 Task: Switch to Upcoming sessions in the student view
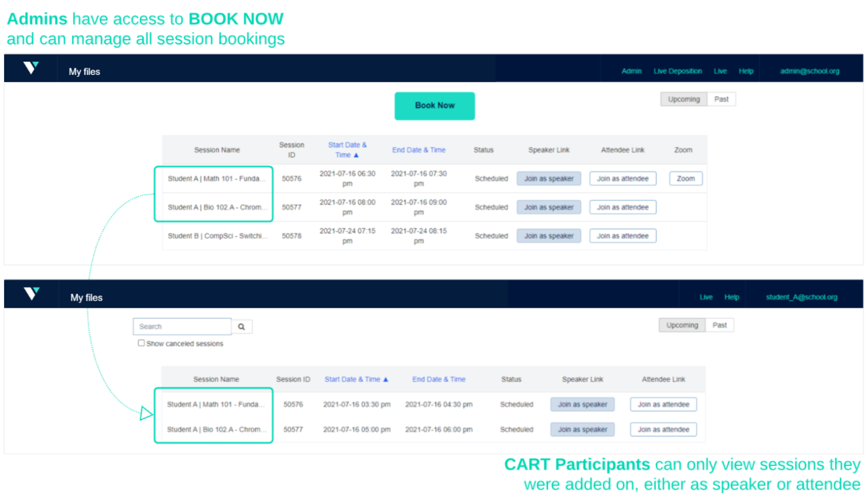click(x=681, y=325)
